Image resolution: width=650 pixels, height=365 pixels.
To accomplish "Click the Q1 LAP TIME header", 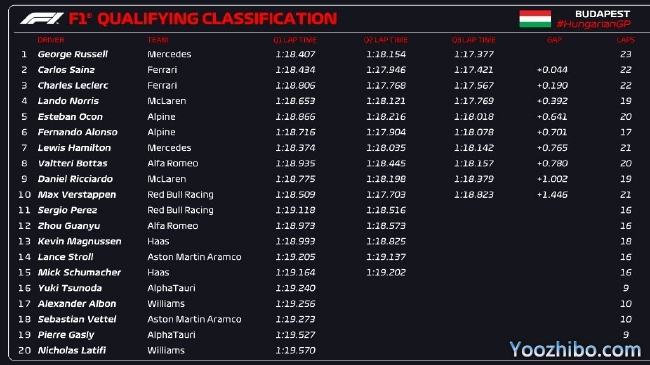I will point(295,40).
